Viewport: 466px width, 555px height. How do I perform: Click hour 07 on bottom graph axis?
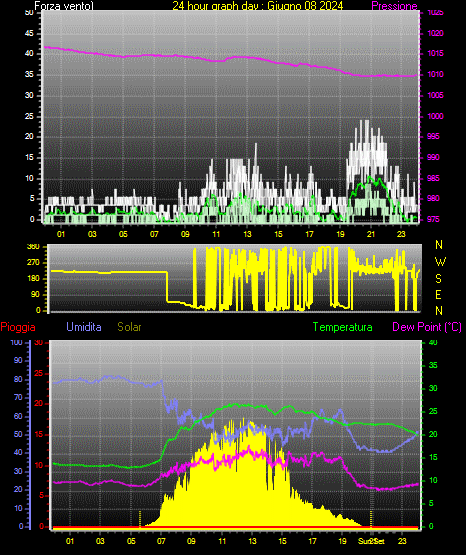point(161,541)
